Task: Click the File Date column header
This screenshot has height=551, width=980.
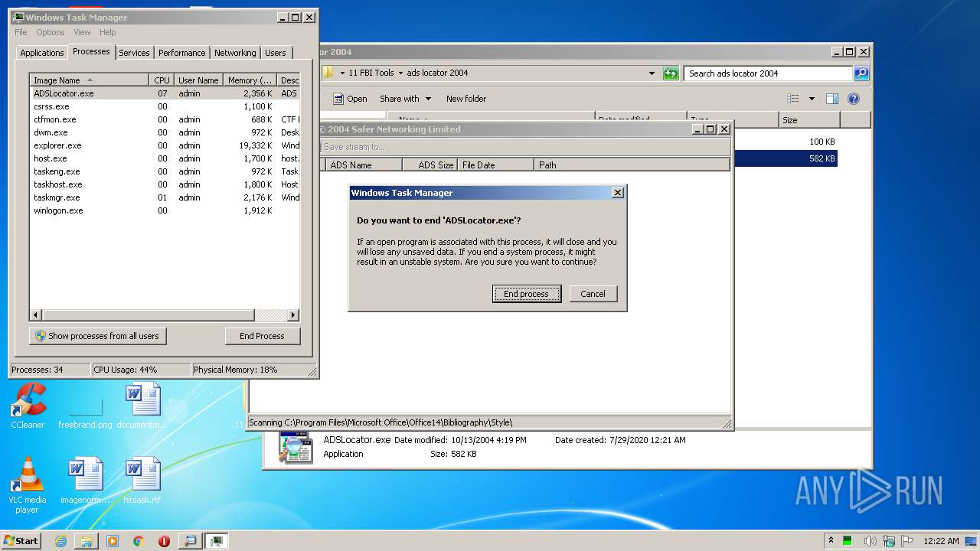Action: point(495,165)
